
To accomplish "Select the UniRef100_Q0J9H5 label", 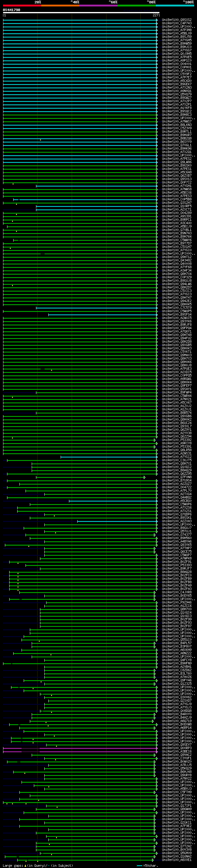I will pyautogui.click(x=177, y=54).
